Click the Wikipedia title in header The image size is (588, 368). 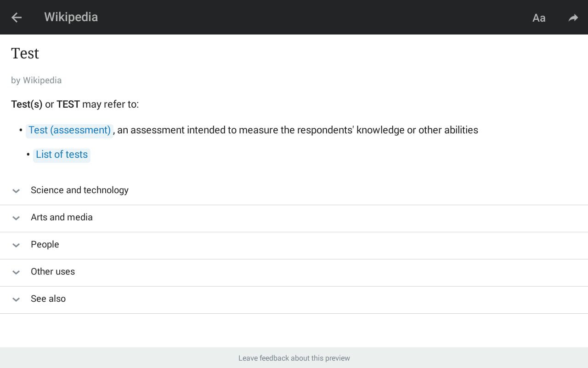(x=71, y=17)
